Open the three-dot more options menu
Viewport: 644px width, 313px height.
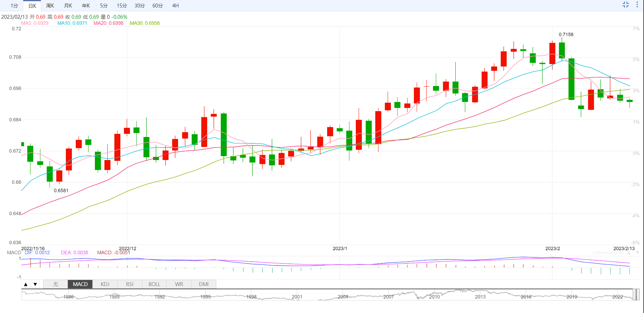pyautogui.click(x=637, y=5)
